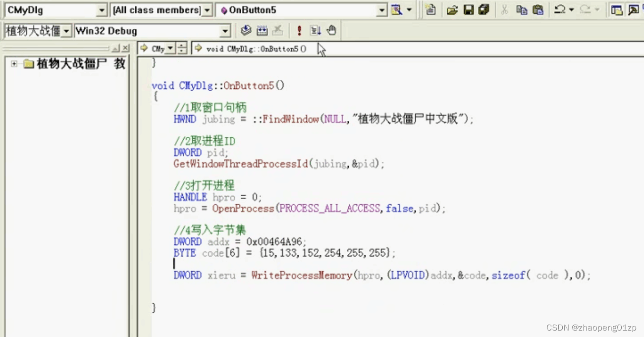Click the comment //2取进程ID
Viewport: 644px width, 337px height.
coord(204,141)
